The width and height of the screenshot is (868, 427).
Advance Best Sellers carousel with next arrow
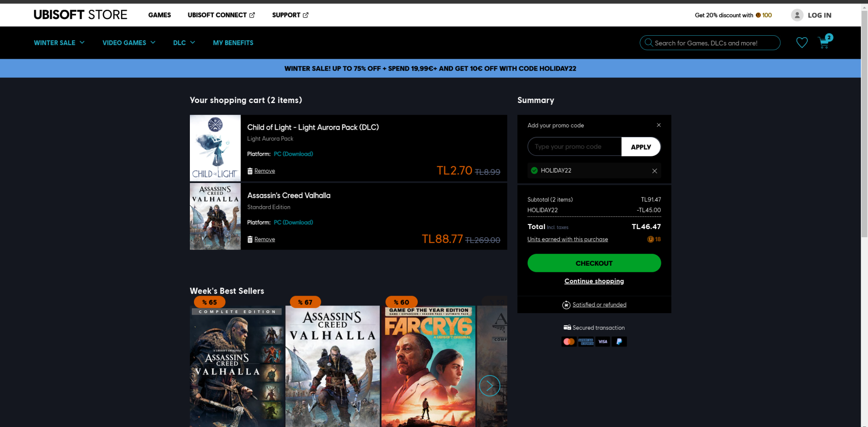[490, 386]
